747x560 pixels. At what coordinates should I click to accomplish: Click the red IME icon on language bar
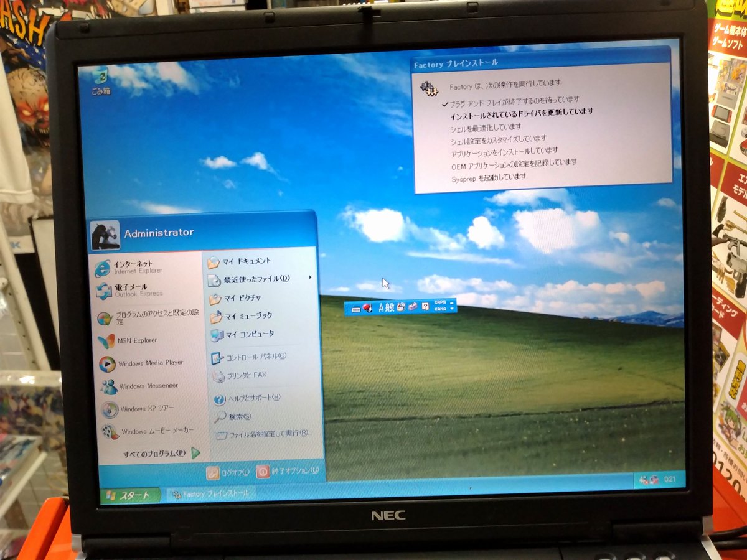pos(367,308)
